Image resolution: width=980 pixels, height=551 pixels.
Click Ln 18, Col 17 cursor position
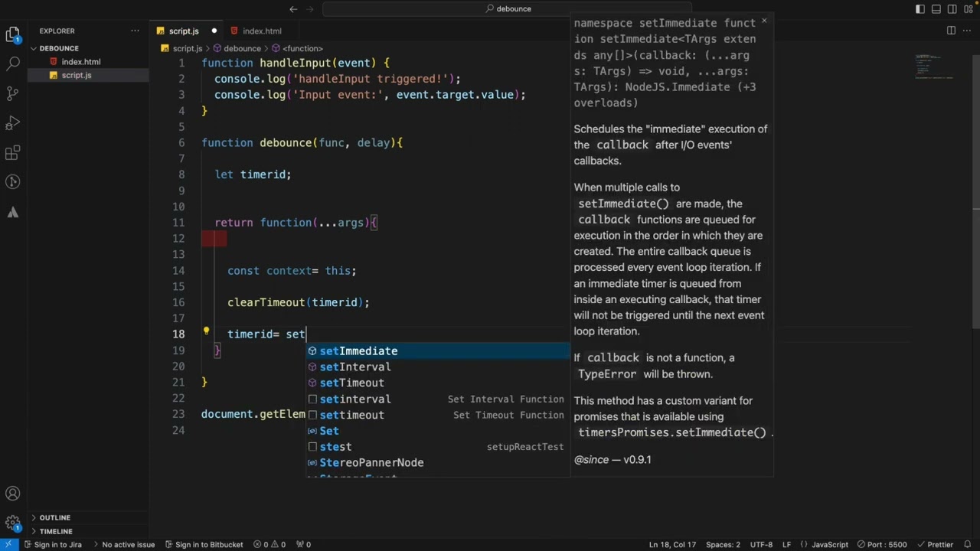pos(672,544)
